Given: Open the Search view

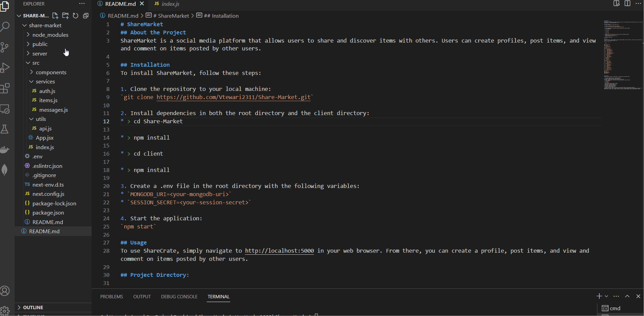Looking at the screenshot, I should (x=5, y=27).
